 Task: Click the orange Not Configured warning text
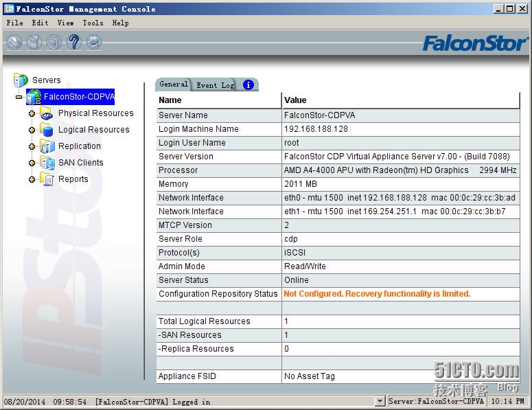(x=377, y=293)
